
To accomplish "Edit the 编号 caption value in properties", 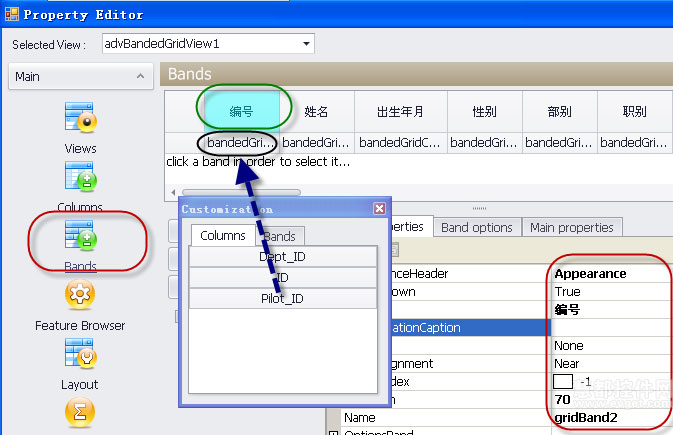I will pos(567,310).
